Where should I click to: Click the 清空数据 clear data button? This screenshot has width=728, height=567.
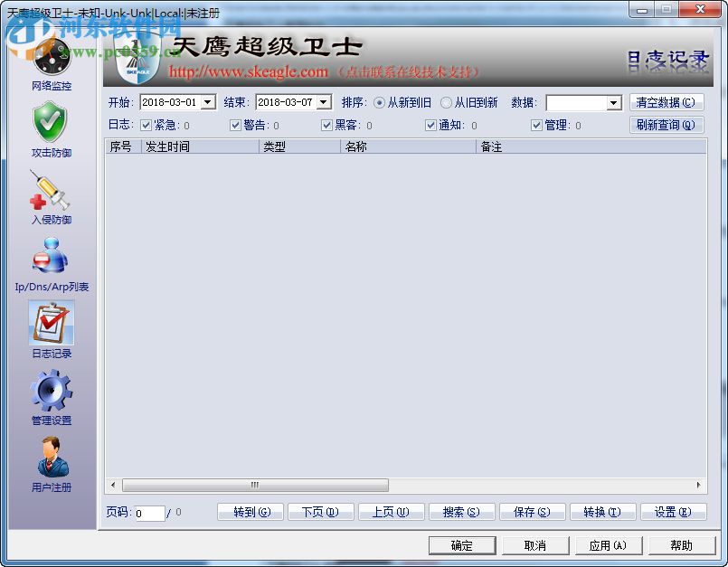tap(667, 102)
